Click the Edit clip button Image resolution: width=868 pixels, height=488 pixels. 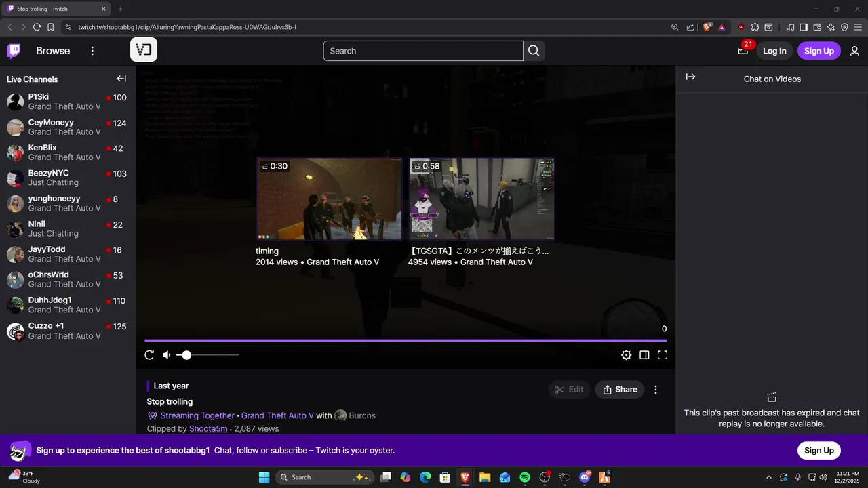pyautogui.click(x=569, y=390)
